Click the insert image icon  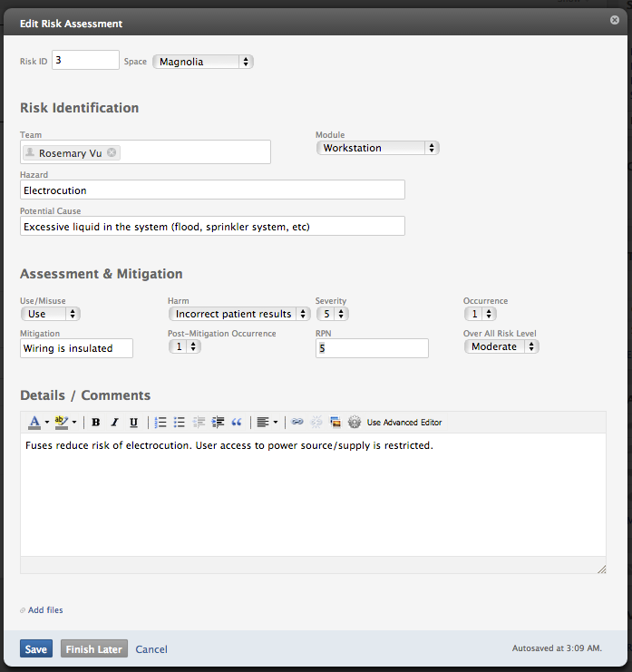335,423
